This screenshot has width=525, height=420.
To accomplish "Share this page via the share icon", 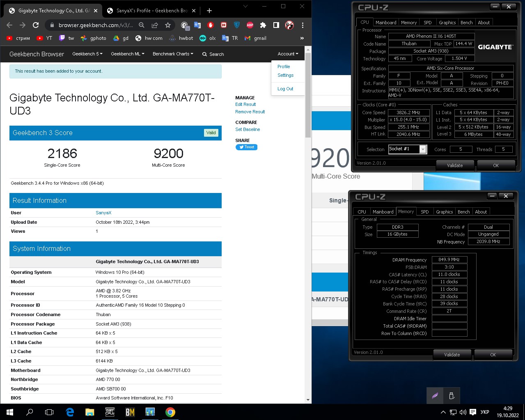I will coord(155,25).
